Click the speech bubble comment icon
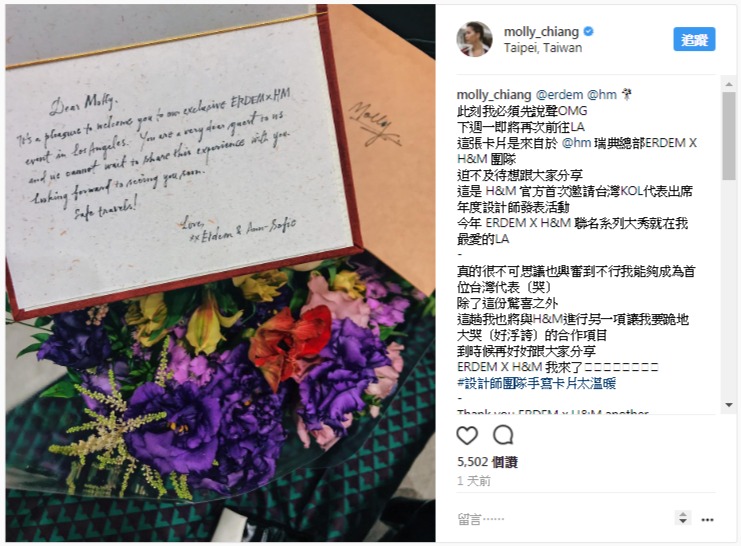Screen dimensions: 741x546 tap(503, 434)
